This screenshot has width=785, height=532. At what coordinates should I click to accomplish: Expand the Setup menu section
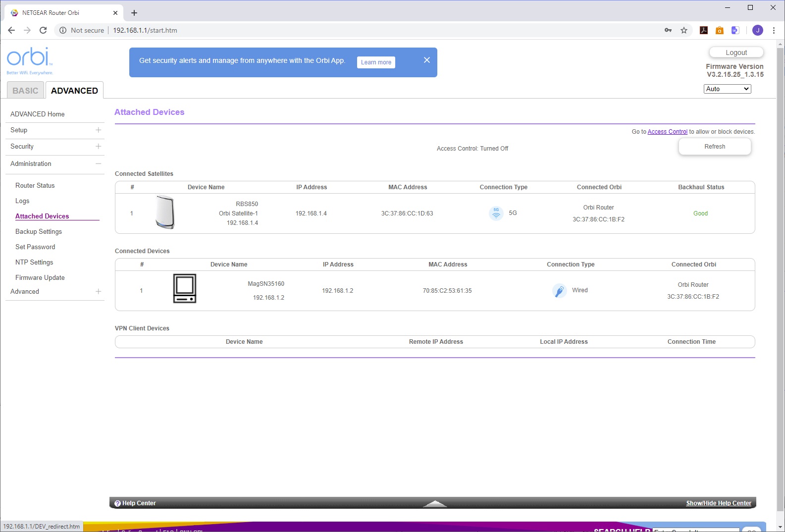click(x=98, y=130)
